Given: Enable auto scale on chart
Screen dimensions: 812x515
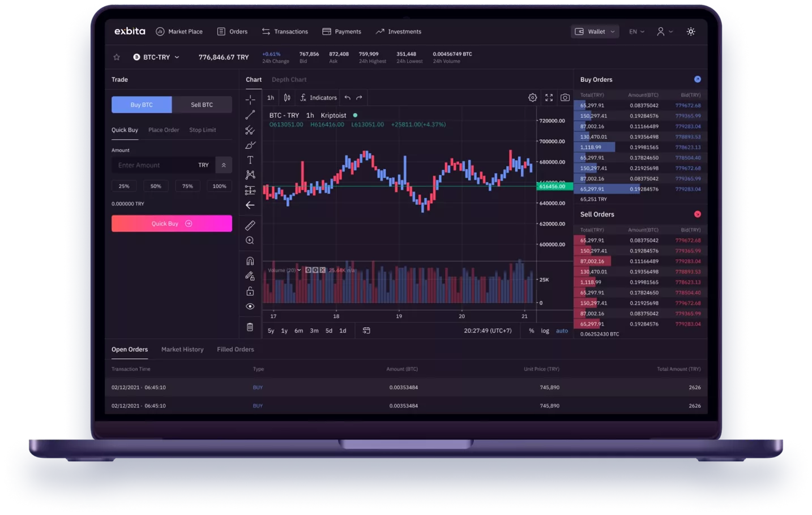Looking at the screenshot, I should point(562,331).
